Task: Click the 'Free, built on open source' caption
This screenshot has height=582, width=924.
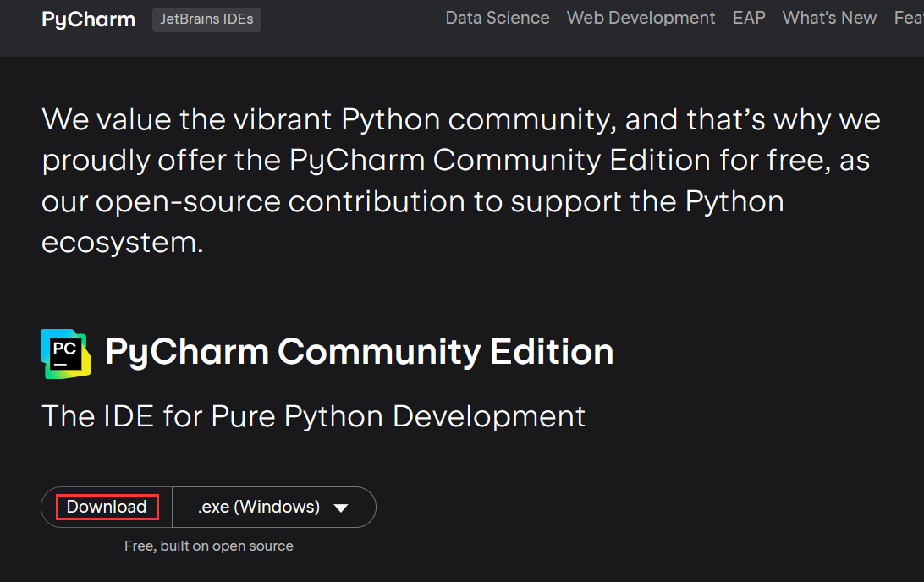Action: [209, 546]
